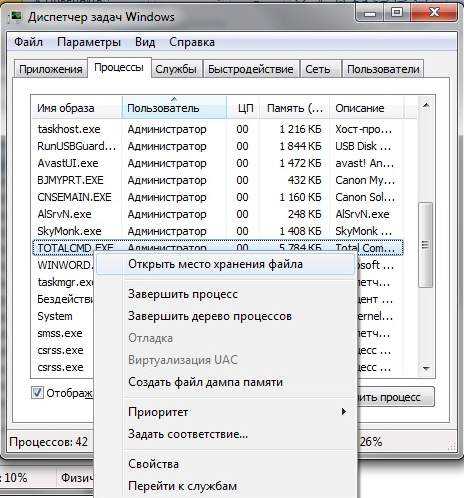Viewport: 464px width, 498px height.
Task: Open Задать соответствие option
Action: [x=225, y=434]
